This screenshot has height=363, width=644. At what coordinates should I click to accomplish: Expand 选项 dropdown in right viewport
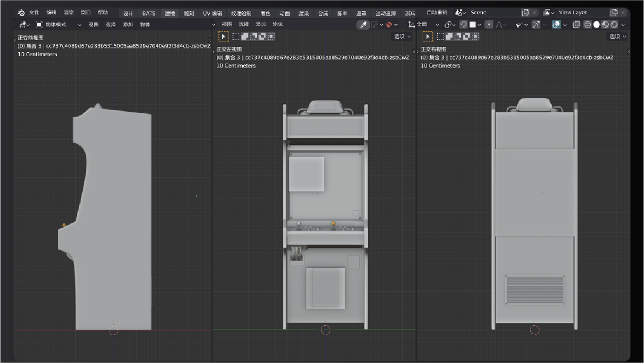coord(617,36)
